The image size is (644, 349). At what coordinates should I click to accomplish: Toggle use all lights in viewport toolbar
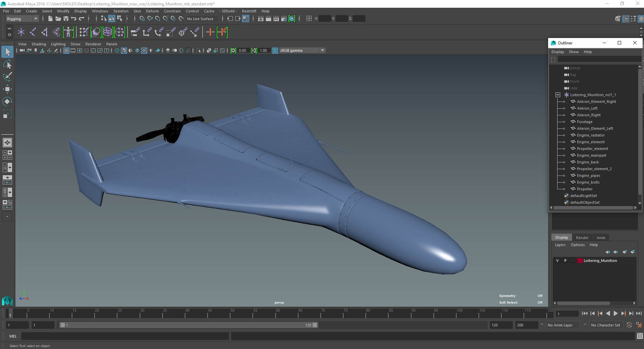(151, 50)
